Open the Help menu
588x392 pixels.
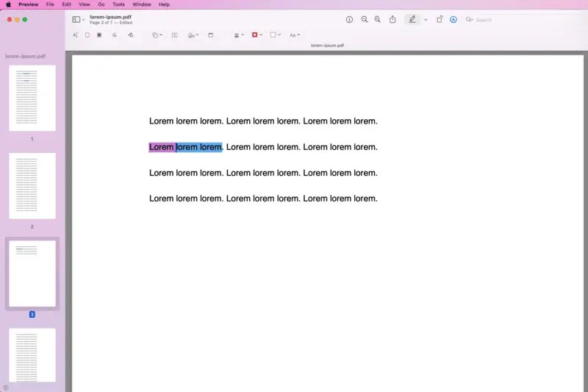[164, 4]
